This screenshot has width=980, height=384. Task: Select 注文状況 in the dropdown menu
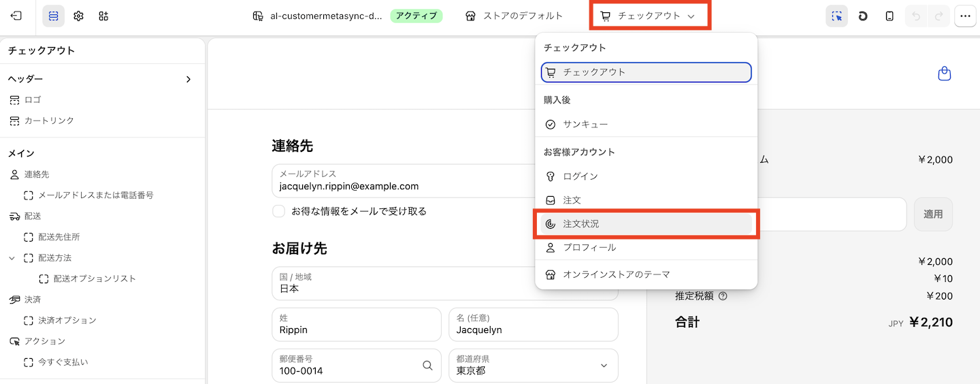[646, 224]
